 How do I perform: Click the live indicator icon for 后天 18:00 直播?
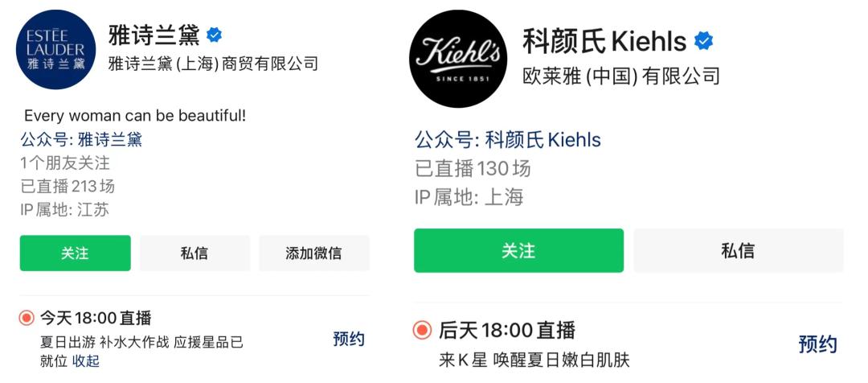[x=422, y=330]
